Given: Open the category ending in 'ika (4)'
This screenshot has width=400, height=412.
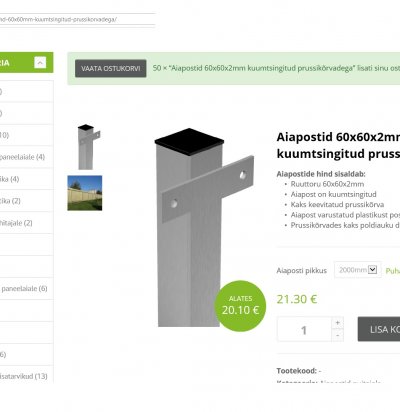Looking at the screenshot, I should 9,179.
